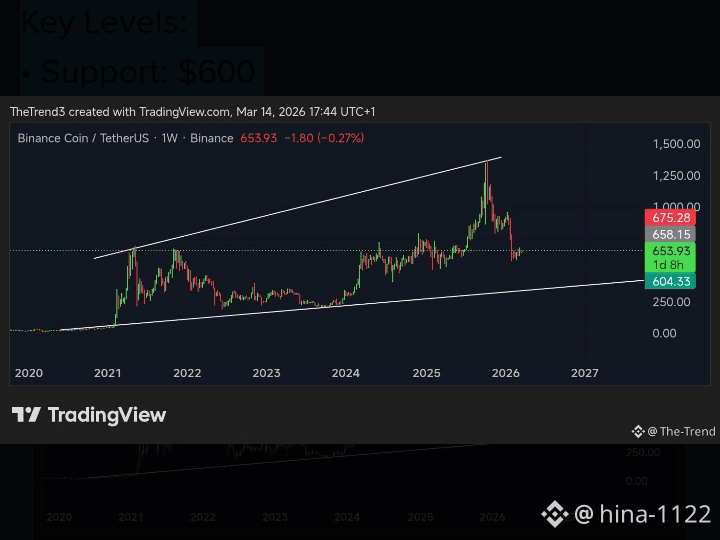Open the @hina-1122 profile handle
The image size is (720, 540).
pyautogui.click(x=642, y=513)
